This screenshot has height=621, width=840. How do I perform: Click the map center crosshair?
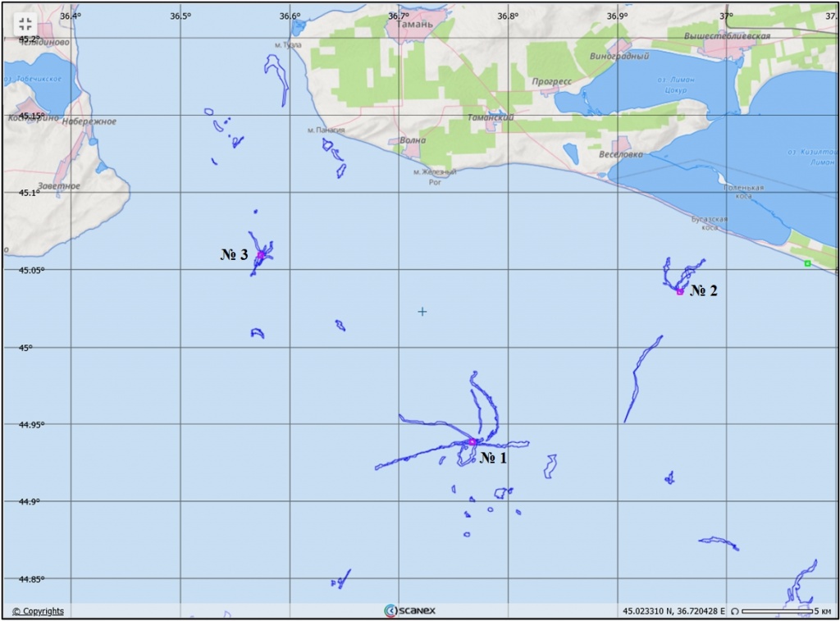[422, 312]
